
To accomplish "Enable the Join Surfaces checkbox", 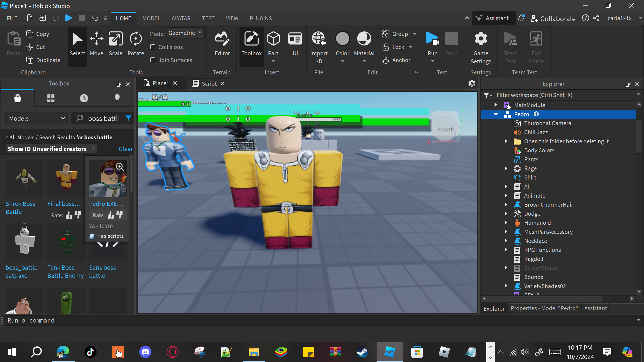I will pos(153,60).
